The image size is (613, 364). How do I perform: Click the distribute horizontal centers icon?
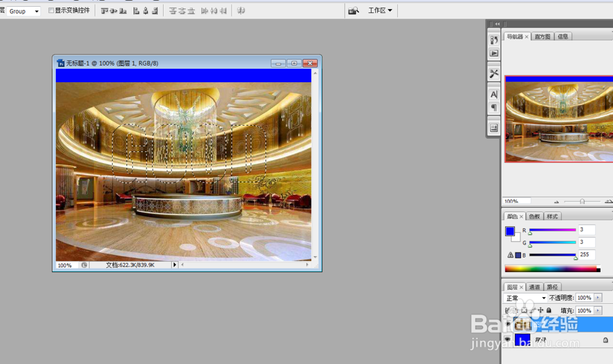coord(214,11)
